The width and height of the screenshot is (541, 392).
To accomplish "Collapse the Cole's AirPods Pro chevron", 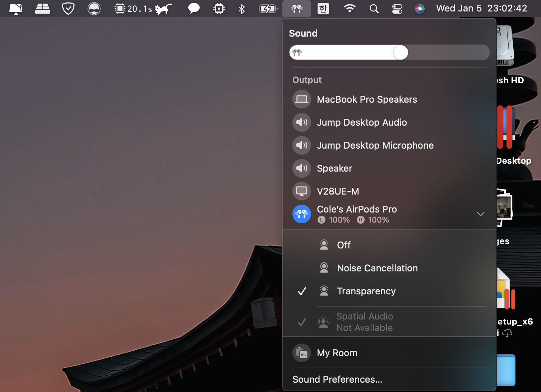I will pyautogui.click(x=480, y=214).
